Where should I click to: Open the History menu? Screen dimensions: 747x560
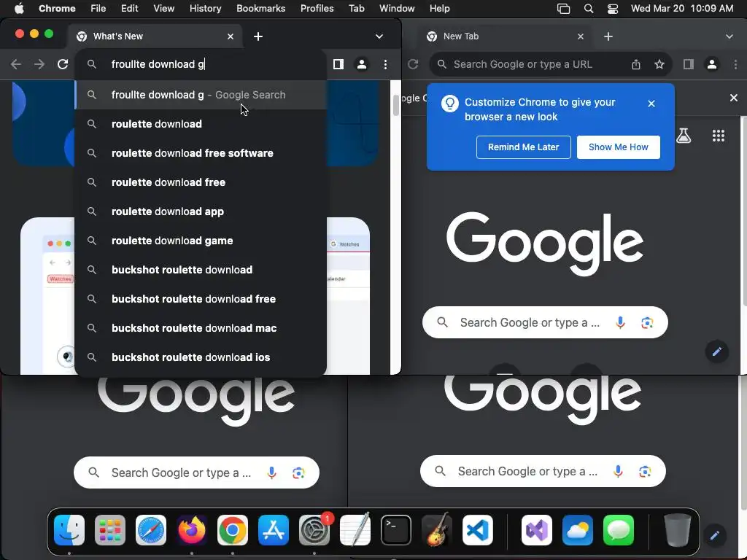pyautogui.click(x=205, y=9)
